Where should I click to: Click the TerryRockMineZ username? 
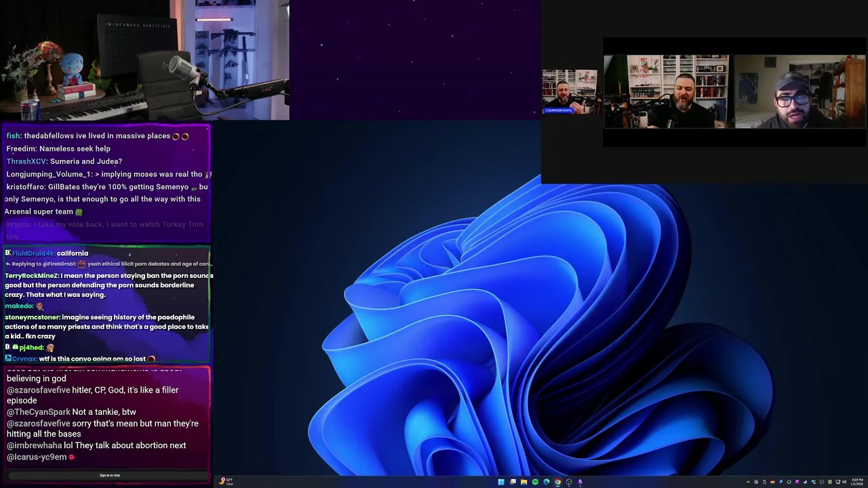31,276
